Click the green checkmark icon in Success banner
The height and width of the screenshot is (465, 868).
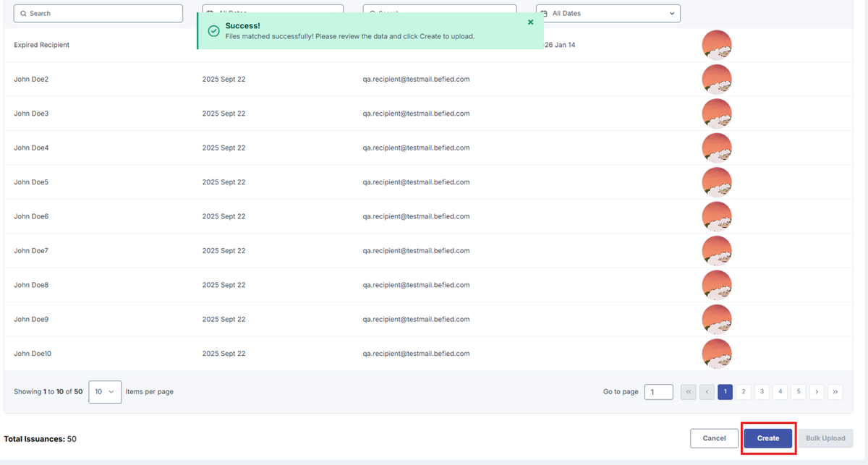213,31
